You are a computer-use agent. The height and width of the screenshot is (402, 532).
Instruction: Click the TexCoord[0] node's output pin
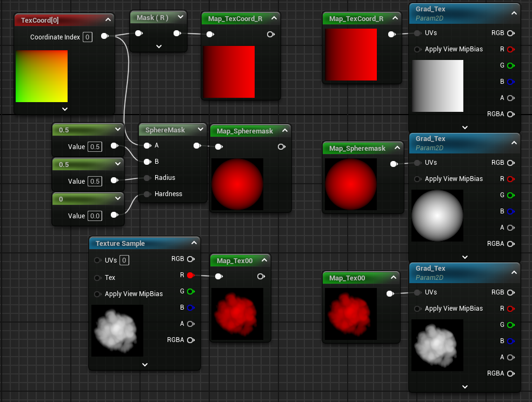(104, 37)
